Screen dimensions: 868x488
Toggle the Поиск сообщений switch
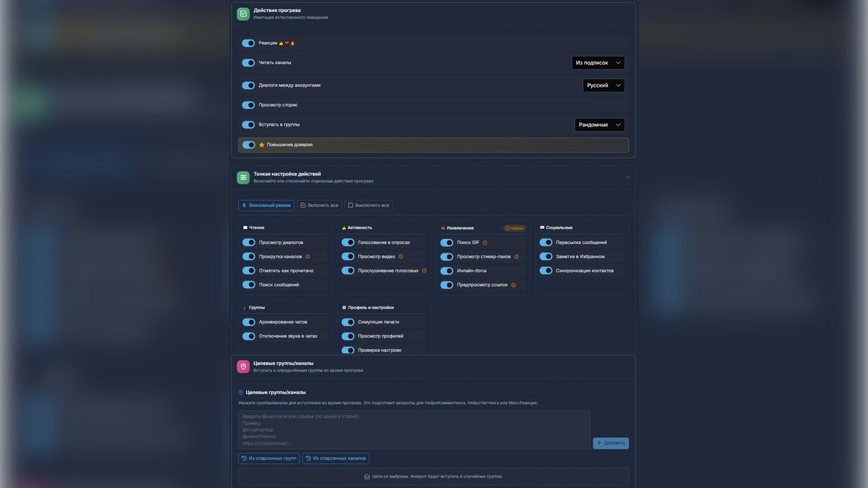249,285
